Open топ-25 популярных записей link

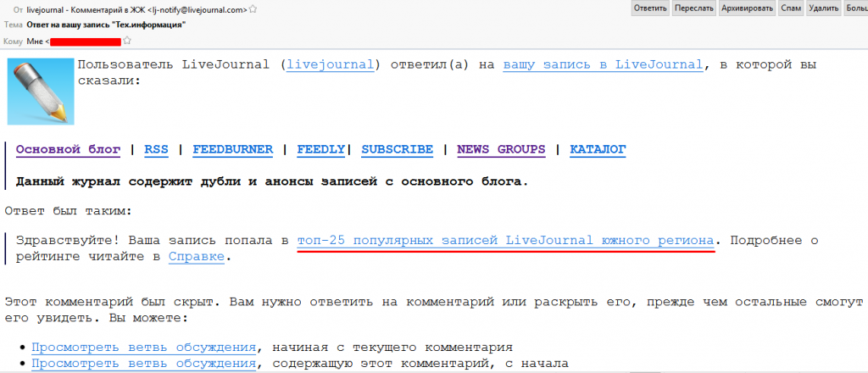(x=505, y=242)
